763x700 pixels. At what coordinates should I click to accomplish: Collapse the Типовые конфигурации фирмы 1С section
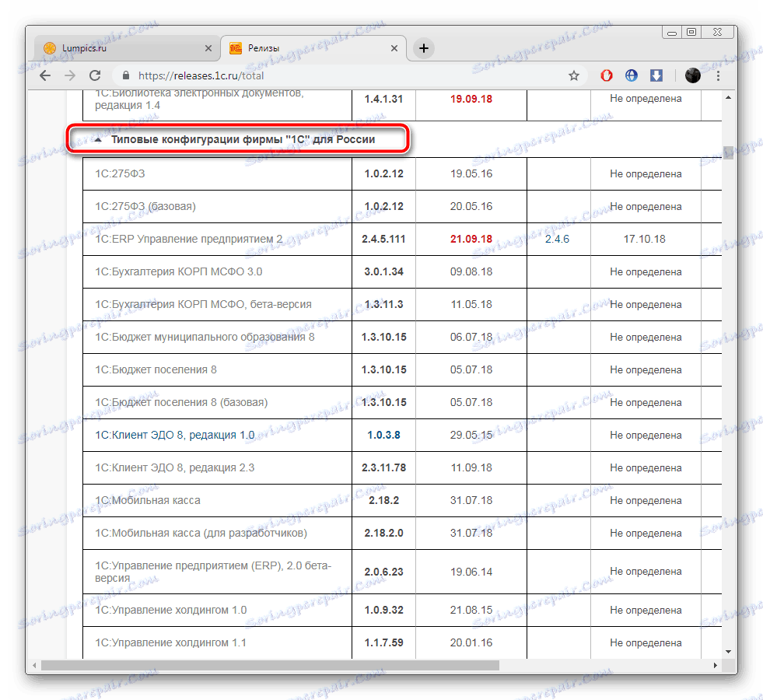coord(98,139)
